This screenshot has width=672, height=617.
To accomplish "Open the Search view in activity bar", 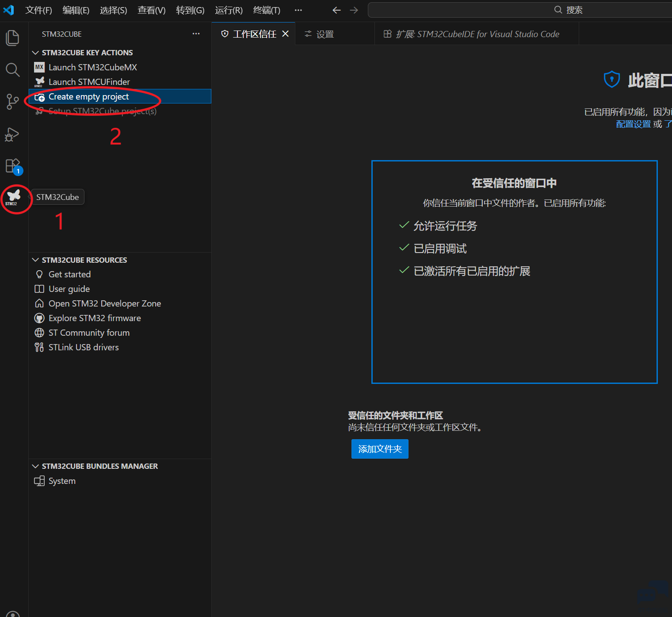I will 13,69.
